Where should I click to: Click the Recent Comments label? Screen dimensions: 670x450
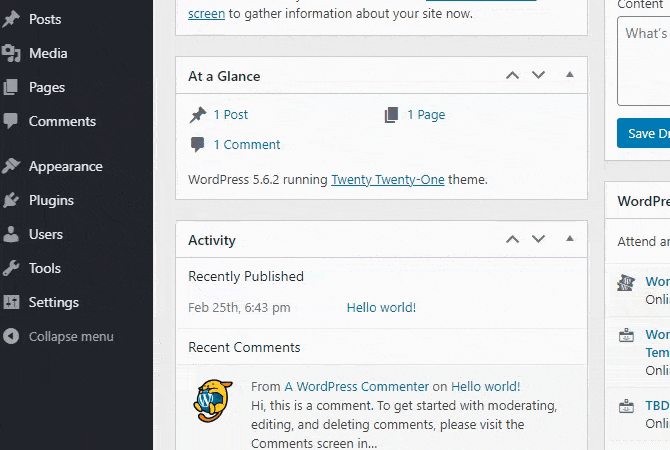tap(244, 347)
